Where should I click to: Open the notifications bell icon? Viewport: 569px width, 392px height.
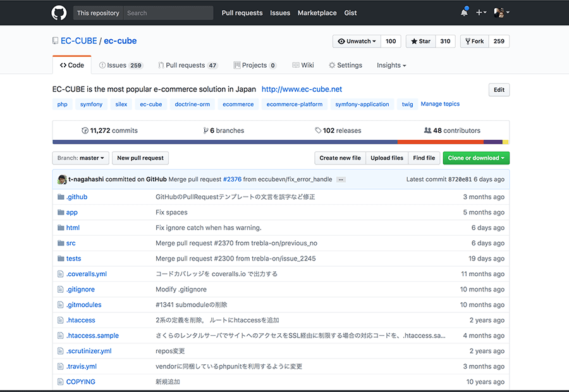pos(464,12)
